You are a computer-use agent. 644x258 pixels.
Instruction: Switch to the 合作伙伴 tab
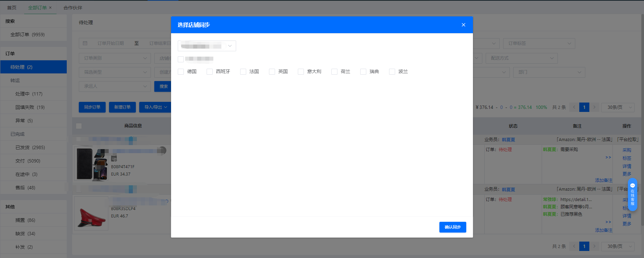click(x=73, y=7)
